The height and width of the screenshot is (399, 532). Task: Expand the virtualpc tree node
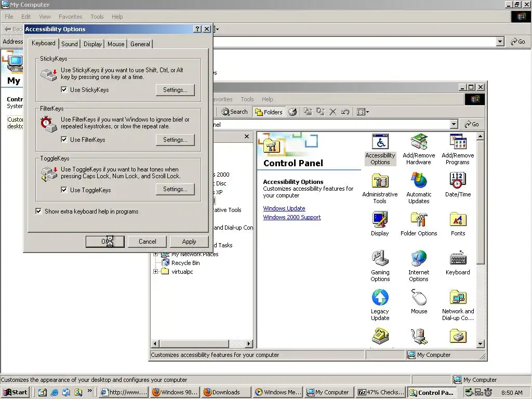pyautogui.click(x=155, y=271)
